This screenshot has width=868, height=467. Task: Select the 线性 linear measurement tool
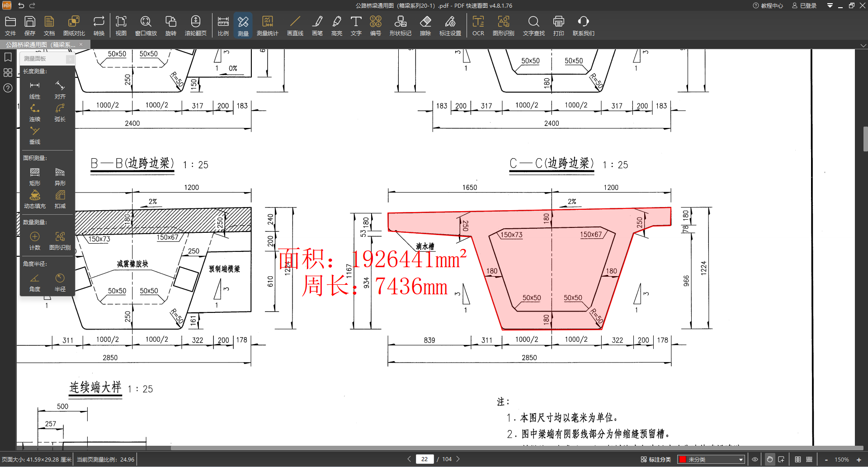35,89
